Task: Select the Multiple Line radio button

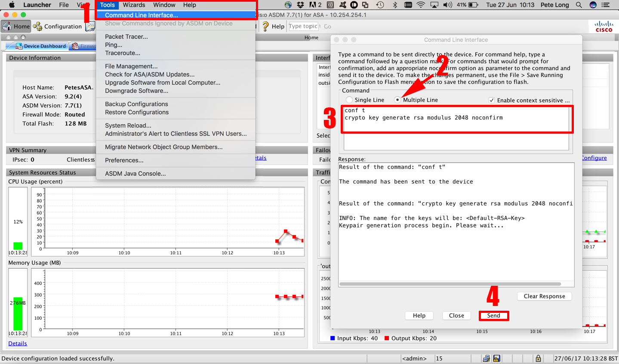Action: coord(397,100)
